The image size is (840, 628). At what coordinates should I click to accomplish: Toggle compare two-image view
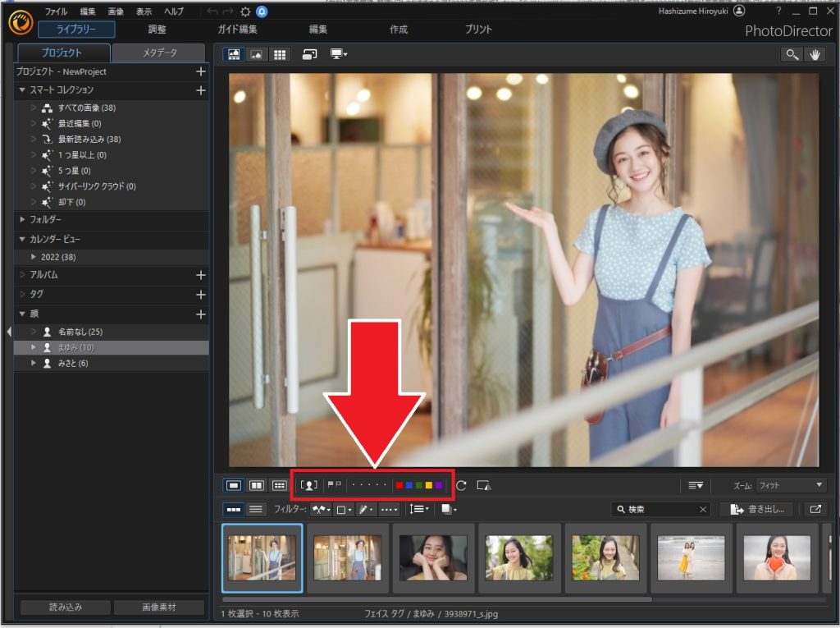256,485
